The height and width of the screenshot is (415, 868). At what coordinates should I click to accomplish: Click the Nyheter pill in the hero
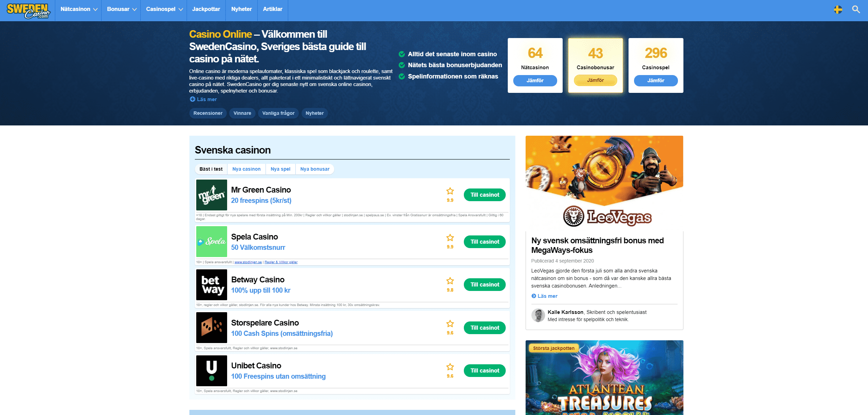[x=315, y=113]
